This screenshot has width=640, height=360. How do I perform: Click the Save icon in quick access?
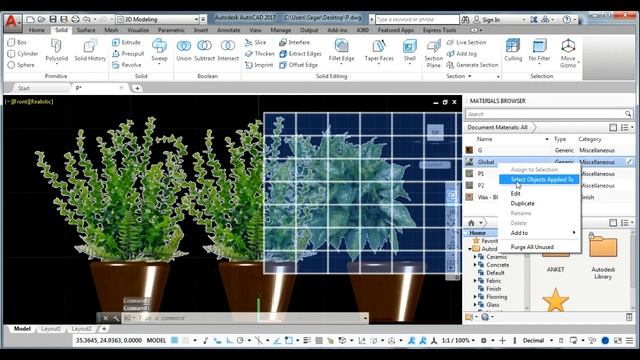[53, 19]
